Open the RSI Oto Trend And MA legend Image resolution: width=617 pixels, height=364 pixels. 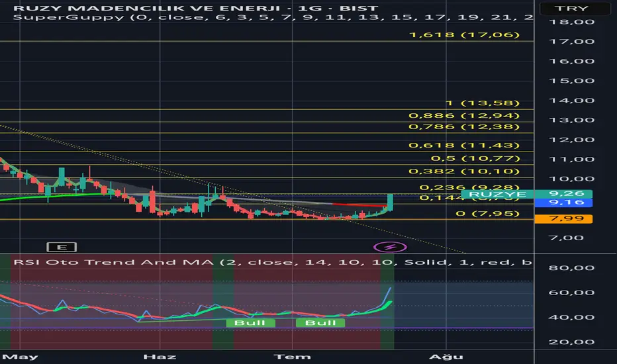point(273,263)
